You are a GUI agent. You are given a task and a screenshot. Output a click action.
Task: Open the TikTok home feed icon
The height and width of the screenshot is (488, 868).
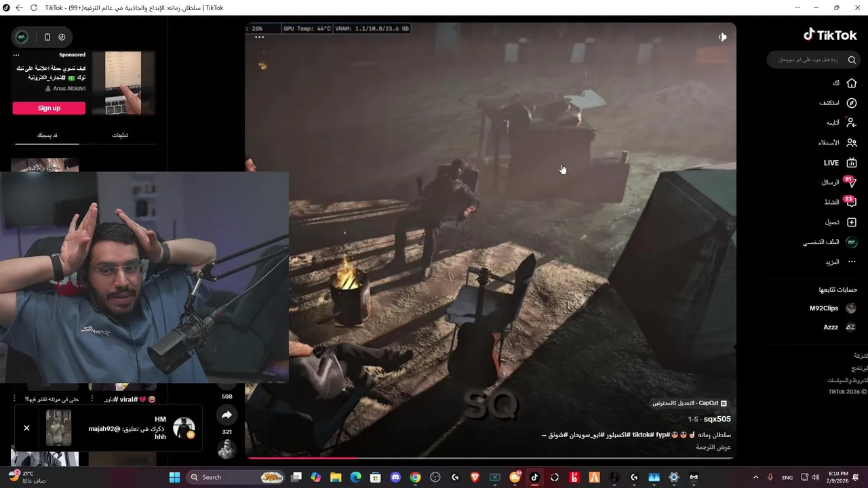tap(852, 83)
